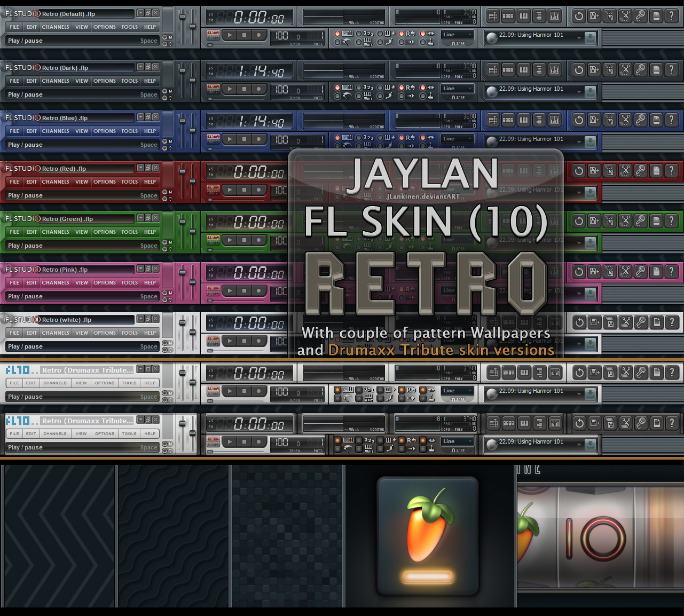
Task: Click save new version in Retro (Dark)
Action: [x=594, y=70]
